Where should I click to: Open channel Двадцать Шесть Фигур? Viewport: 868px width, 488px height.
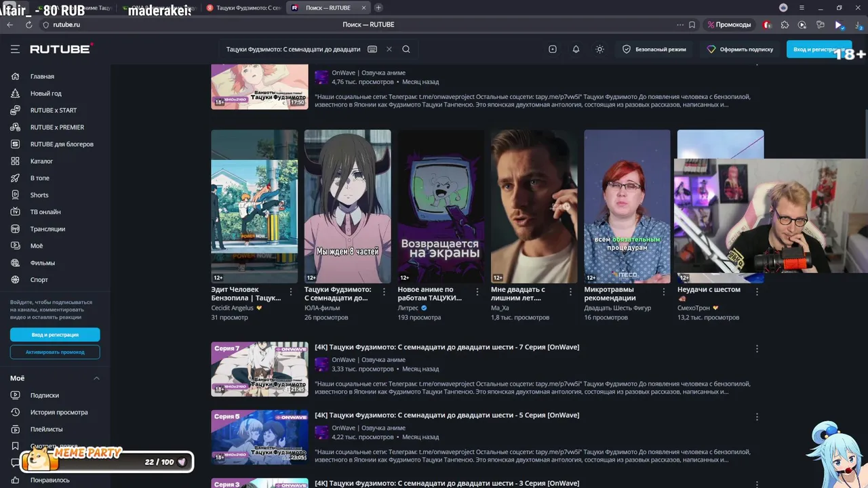(x=618, y=308)
